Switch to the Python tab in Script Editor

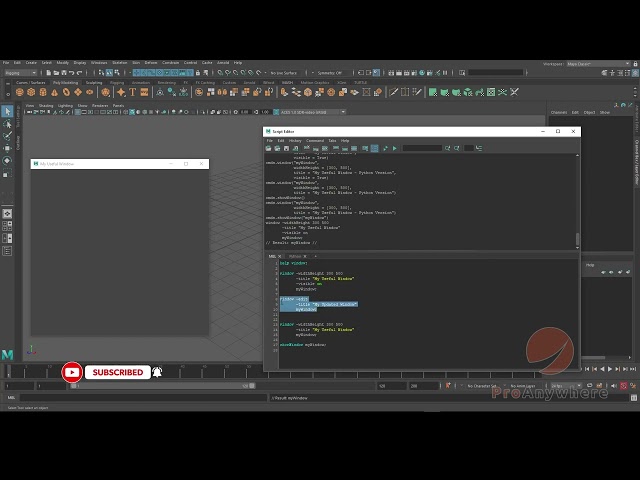(295, 256)
